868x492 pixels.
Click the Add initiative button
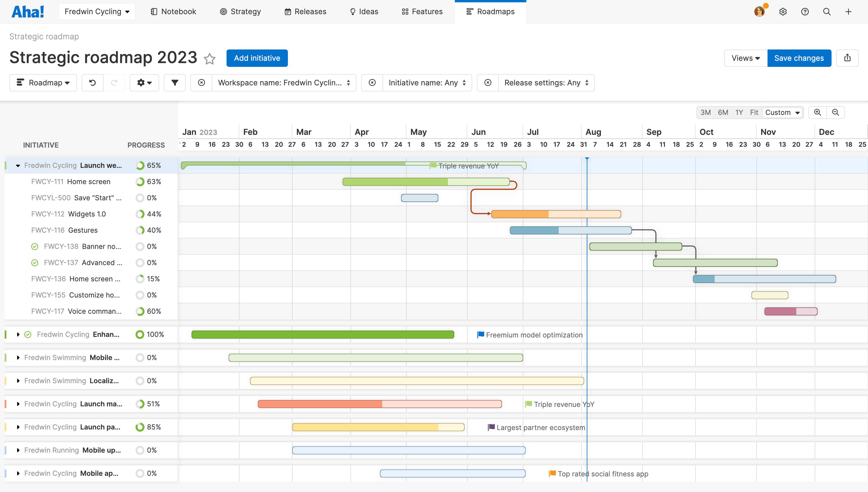[257, 58]
